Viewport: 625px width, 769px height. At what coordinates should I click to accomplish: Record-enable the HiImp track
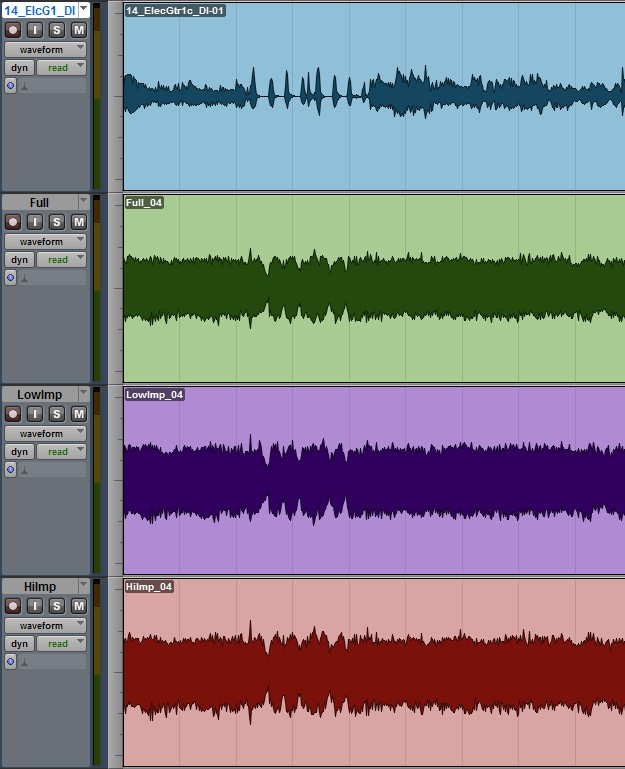pyautogui.click(x=13, y=606)
